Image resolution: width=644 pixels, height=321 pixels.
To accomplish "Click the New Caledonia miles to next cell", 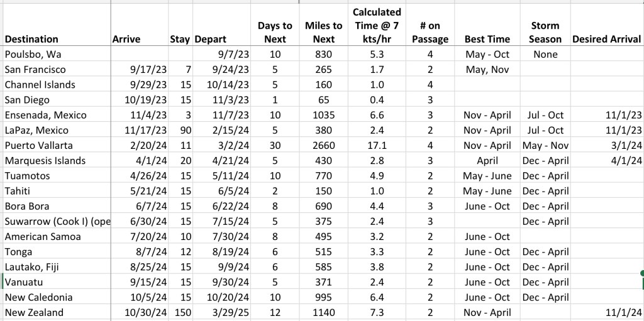I will (323, 297).
